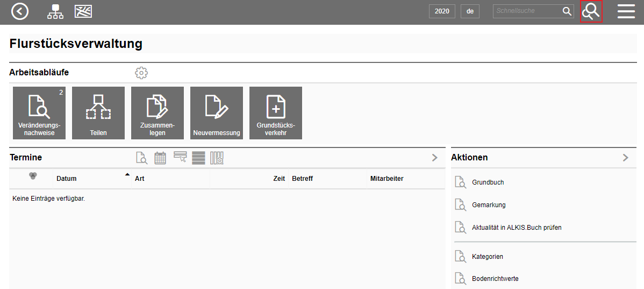Expand the Aktionen panel with the chevron

[x=625, y=158]
